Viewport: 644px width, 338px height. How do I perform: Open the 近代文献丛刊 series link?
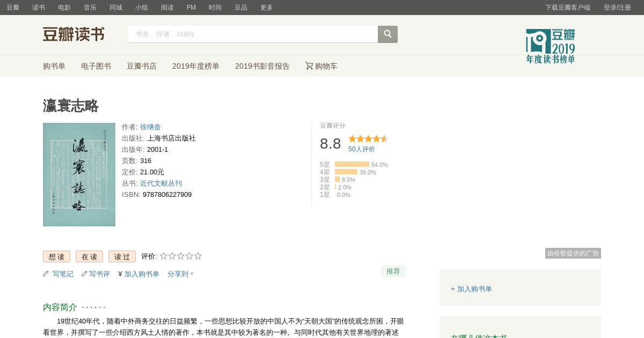click(x=161, y=183)
